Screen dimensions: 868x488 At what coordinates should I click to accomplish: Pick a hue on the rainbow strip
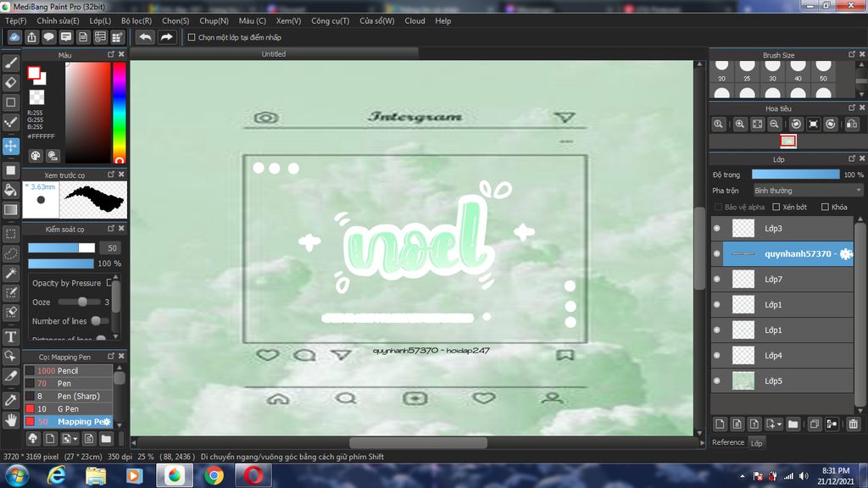click(119, 113)
